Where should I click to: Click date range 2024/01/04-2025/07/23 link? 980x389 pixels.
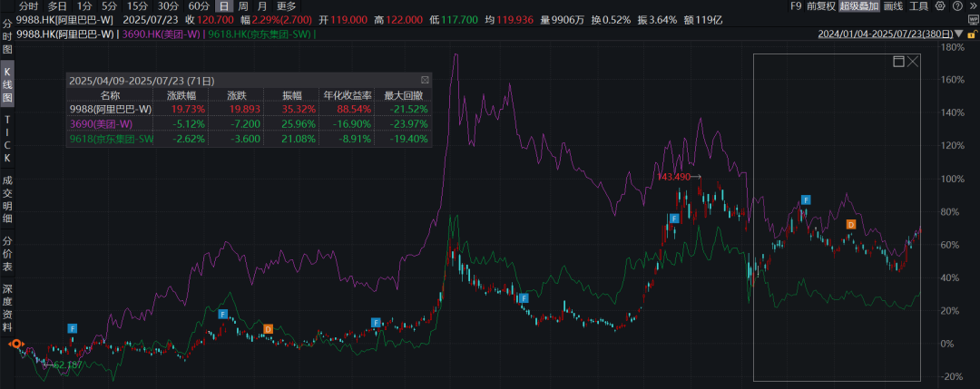[x=887, y=34]
